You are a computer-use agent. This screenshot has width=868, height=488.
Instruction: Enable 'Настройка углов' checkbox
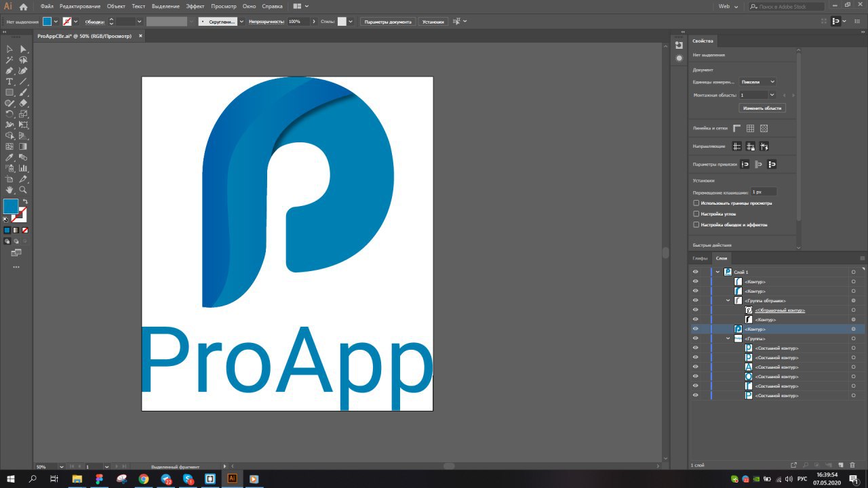pos(696,213)
